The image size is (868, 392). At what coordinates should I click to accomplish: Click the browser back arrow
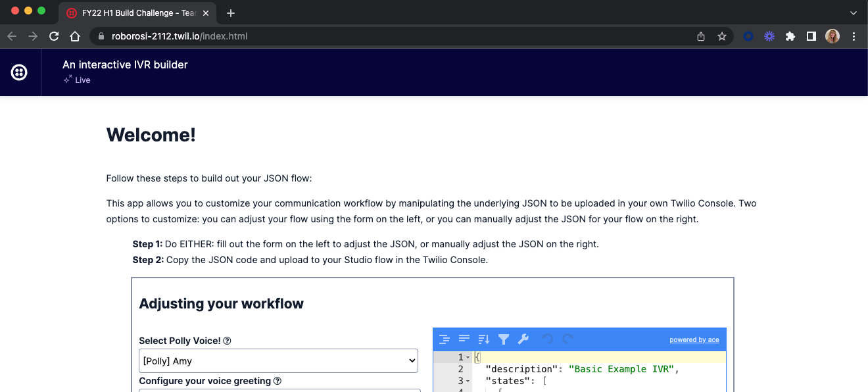[x=12, y=36]
